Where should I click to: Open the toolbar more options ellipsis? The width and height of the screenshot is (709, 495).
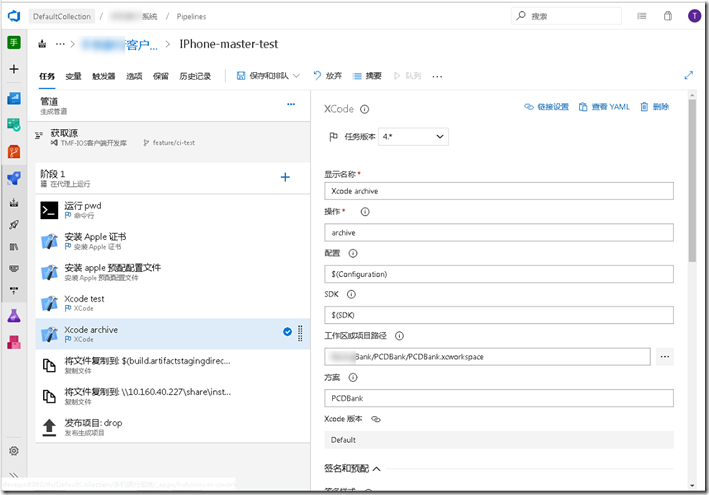tap(437, 76)
